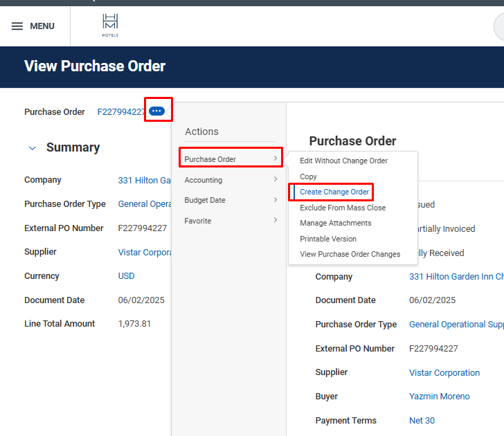The image size is (504, 436).
Task: Open Manage Attachments option
Action: click(x=336, y=223)
